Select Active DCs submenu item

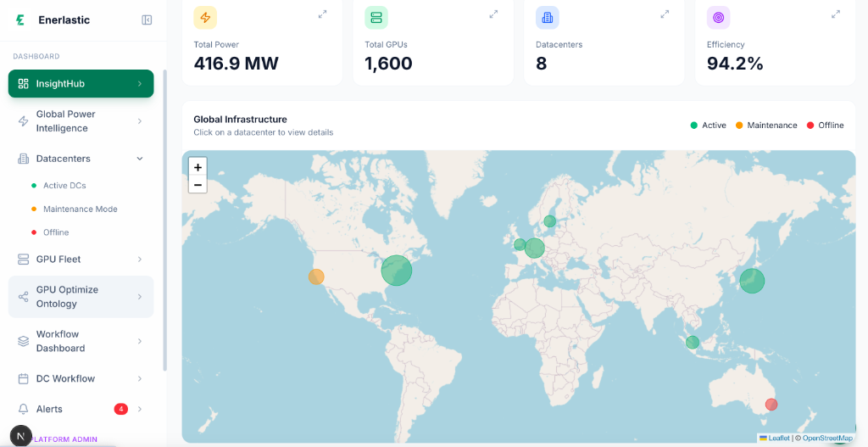click(64, 186)
